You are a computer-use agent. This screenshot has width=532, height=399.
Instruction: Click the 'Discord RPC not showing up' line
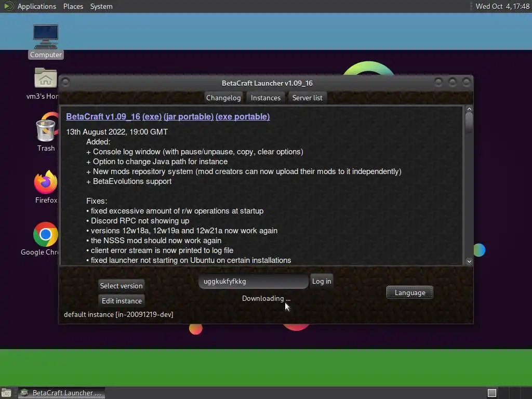[x=138, y=221]
